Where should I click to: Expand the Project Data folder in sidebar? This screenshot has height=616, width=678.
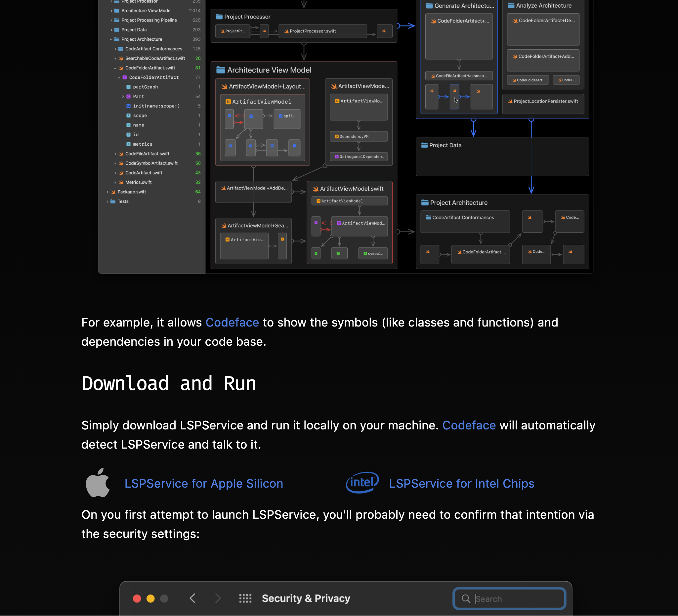(111, 29)
